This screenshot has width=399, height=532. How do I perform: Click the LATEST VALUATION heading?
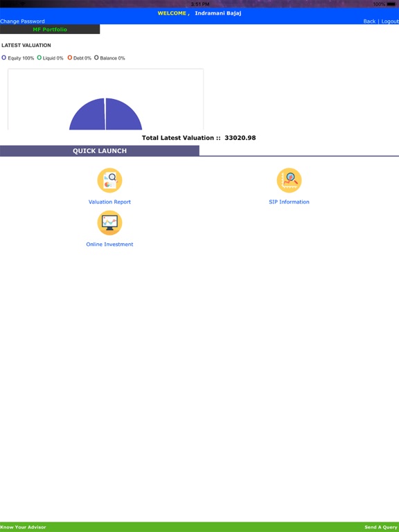pyautogui.click(x=26, y=45)
